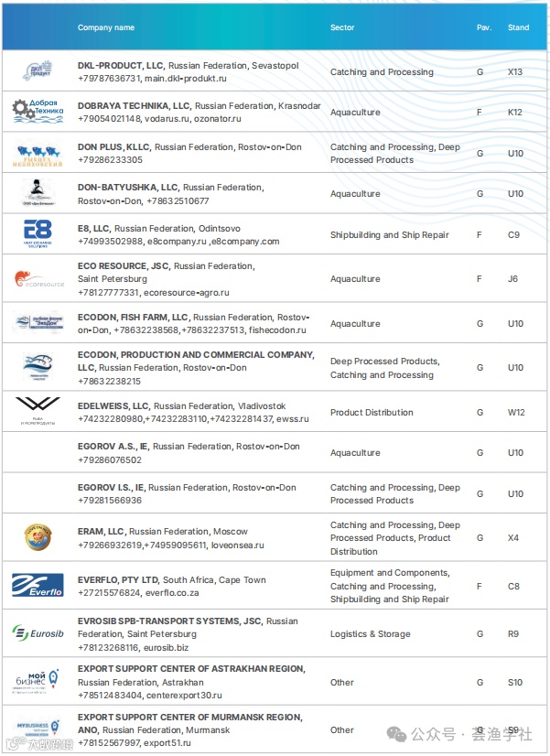Select the DKL-PRODUCT, LLC company name

point(121,66)
